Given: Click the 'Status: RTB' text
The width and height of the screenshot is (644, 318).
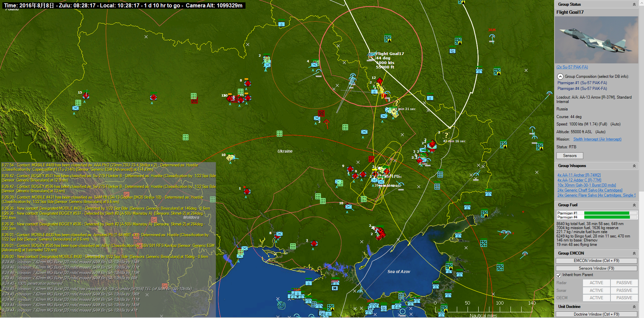Looking at the screenshot, I should [566, 147].
